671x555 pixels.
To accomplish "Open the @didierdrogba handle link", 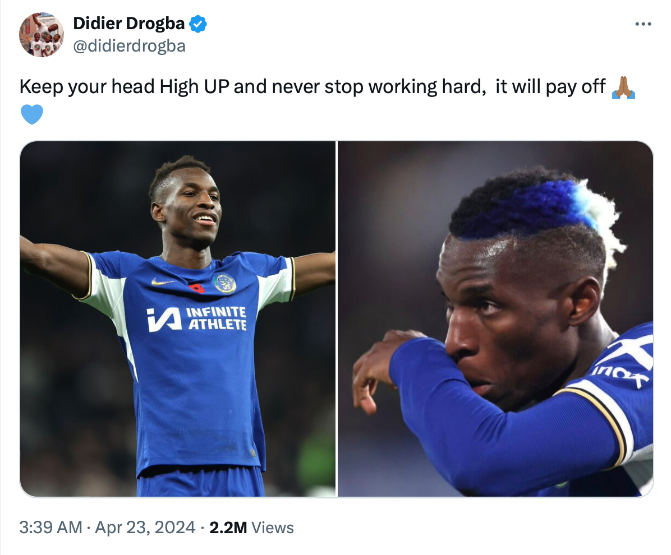I will pyautogui.click(x=129, y=46).
